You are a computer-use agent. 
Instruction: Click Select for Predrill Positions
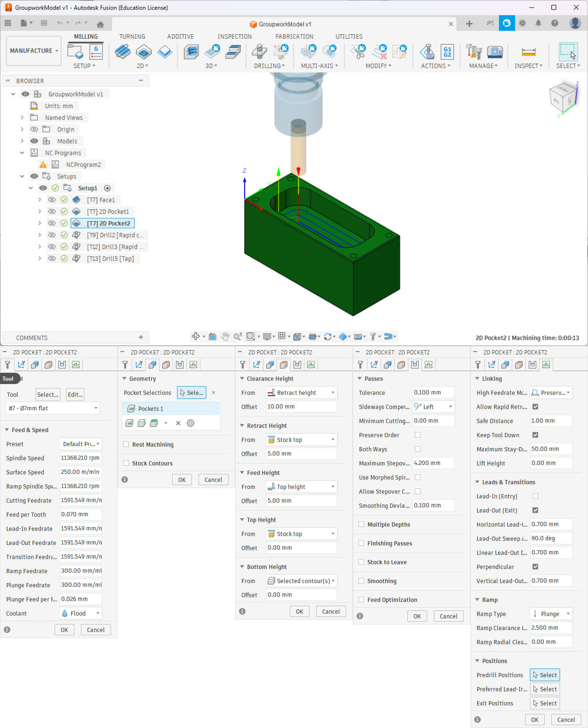(545, 675)
